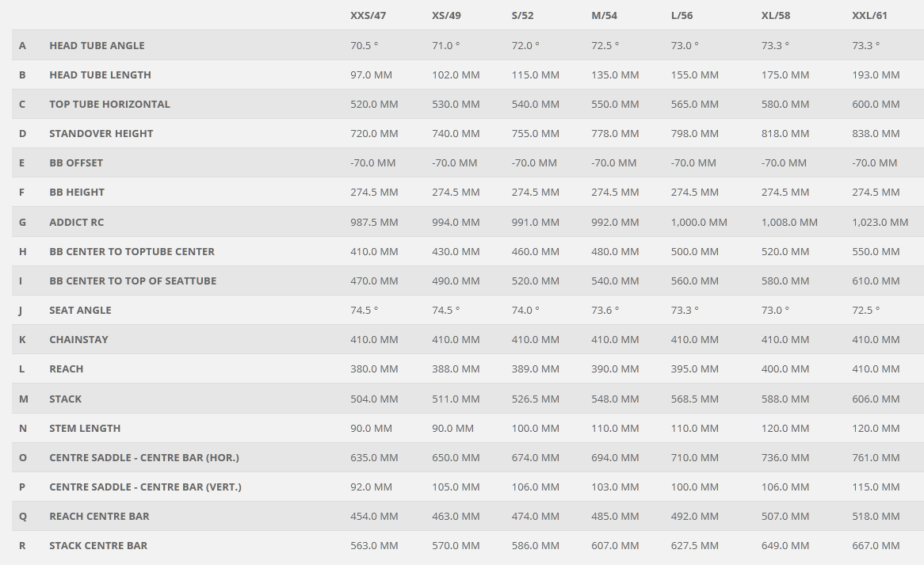Select the XL/58 size column header
Image resolution: width=924 pixels, height=565 pixels.
pyautogui.click(x=776, y=15)
